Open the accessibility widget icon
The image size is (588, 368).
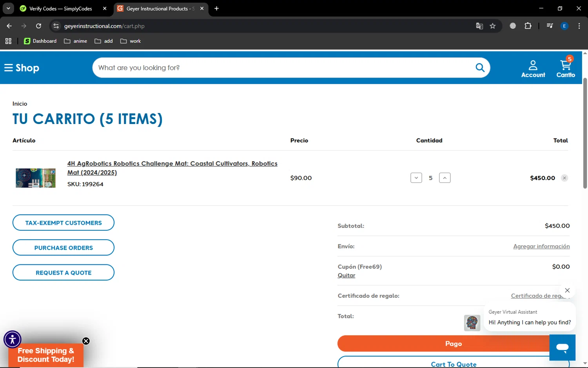(x=13, y=339)
